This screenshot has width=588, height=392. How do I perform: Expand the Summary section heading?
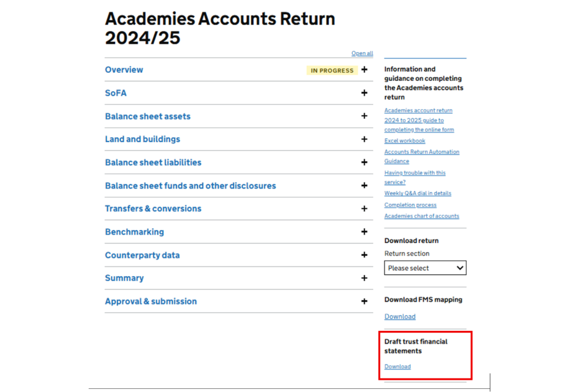[124, 278]
